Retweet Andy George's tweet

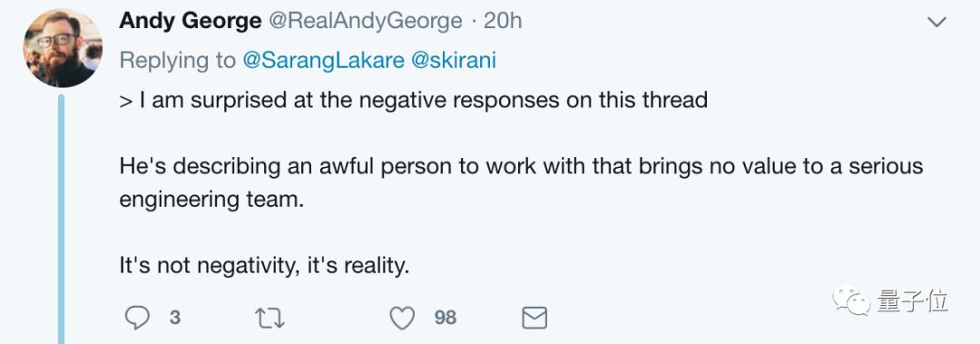pyautogui.click(x=270, y=319)
